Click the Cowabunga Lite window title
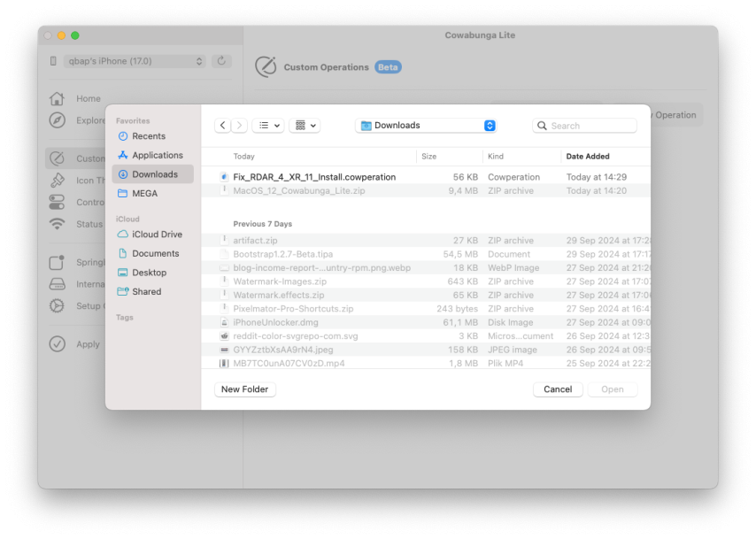The width and height of the screenshot is (756, 539). (480, 35)
